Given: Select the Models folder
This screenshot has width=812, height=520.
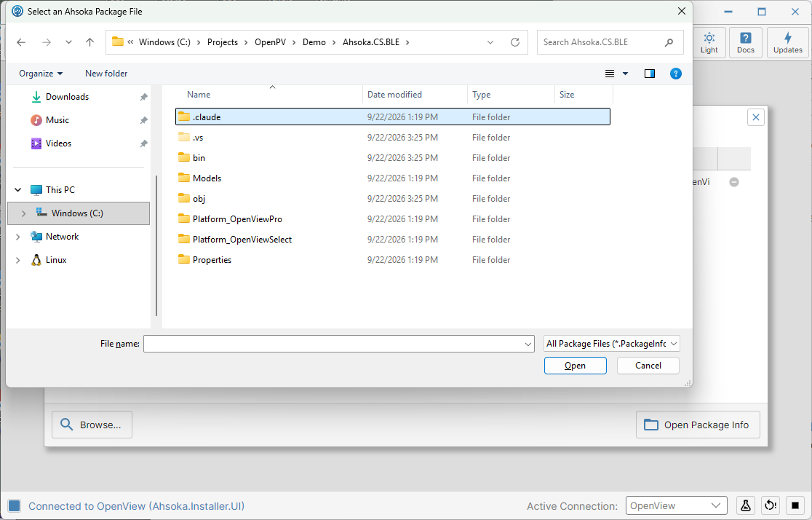Looking at the screenshot, I should pos(392,178).
